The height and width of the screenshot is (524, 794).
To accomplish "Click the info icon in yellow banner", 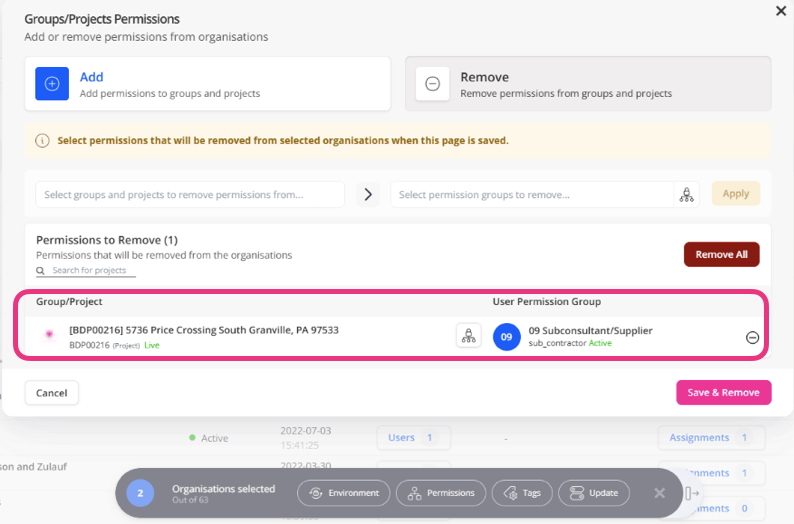I will [x=43, y=141].
